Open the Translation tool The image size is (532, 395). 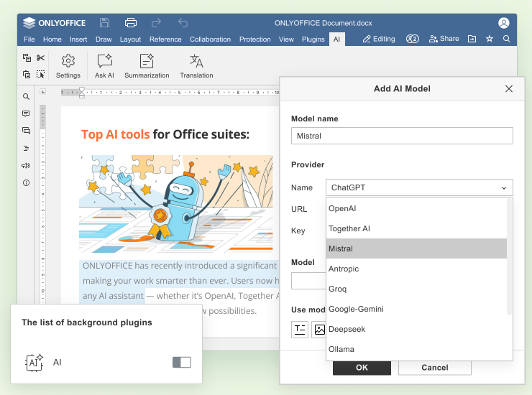(x=196, y=67)
